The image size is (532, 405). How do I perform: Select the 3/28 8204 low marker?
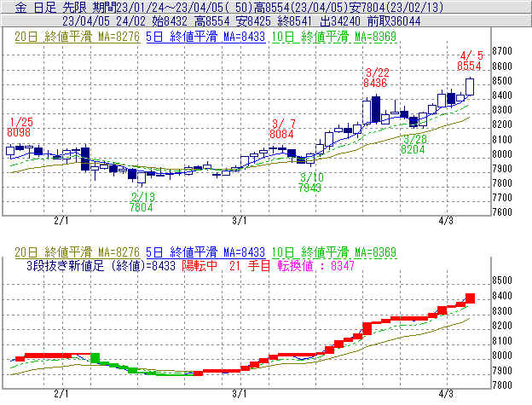pos(413,144)
